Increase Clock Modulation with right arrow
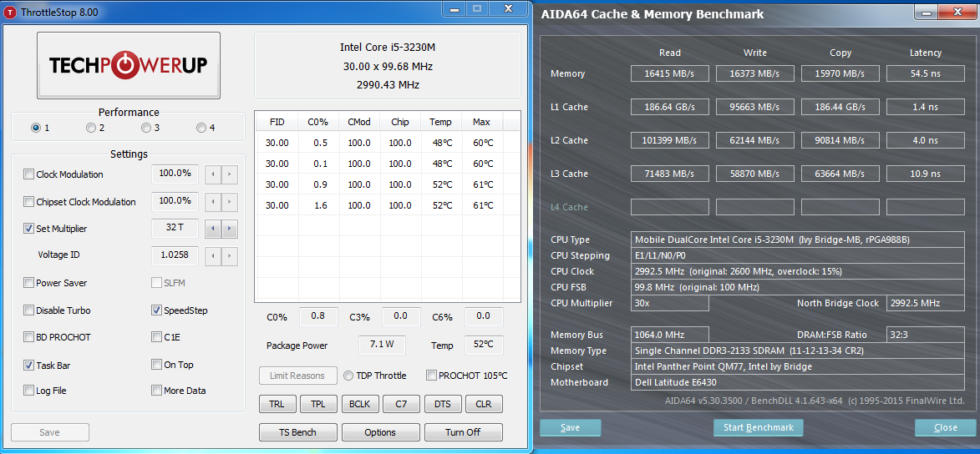980x454 pixels. point(230,174)
